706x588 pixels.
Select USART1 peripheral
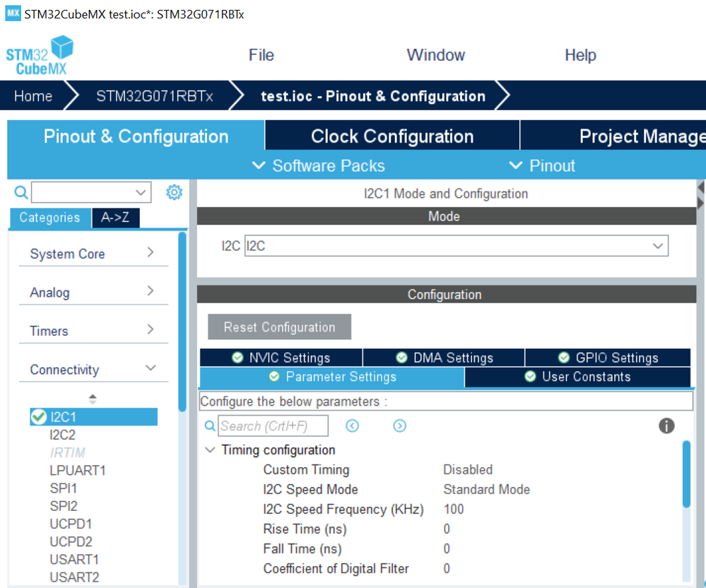[74, 559]
